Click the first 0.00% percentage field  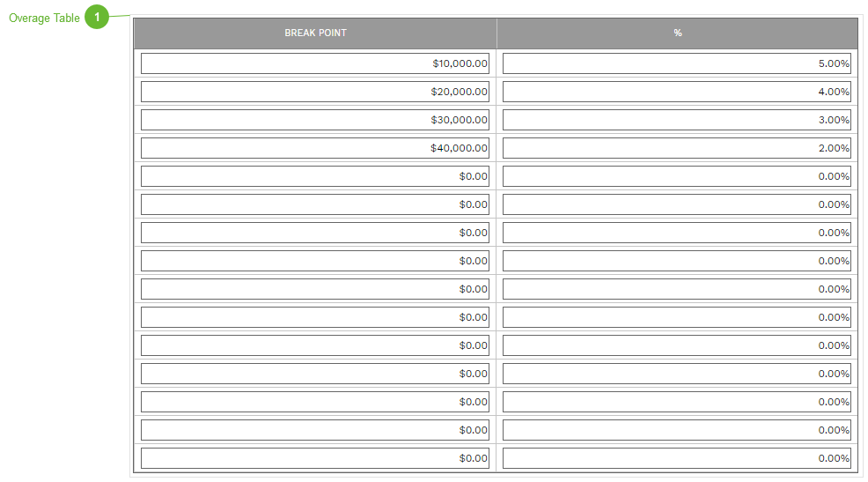676,176
